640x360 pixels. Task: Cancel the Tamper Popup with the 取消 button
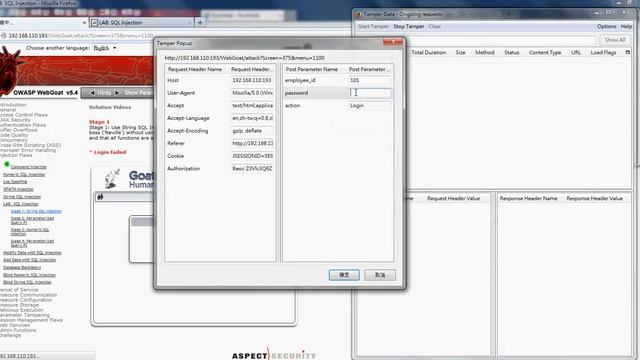pyautogui.click(x=380, y=275)
